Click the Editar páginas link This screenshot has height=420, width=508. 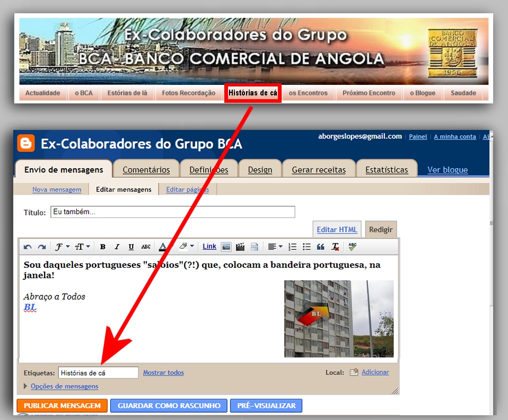[187, 190]
